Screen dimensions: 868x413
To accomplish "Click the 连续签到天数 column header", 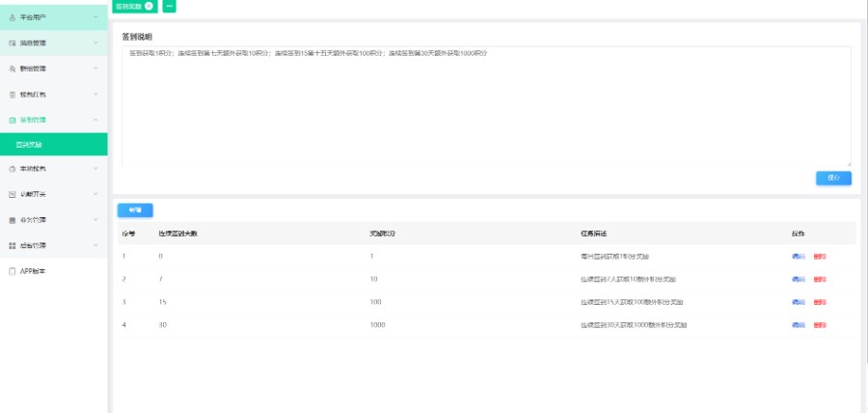I will click(x=177, y=234).
